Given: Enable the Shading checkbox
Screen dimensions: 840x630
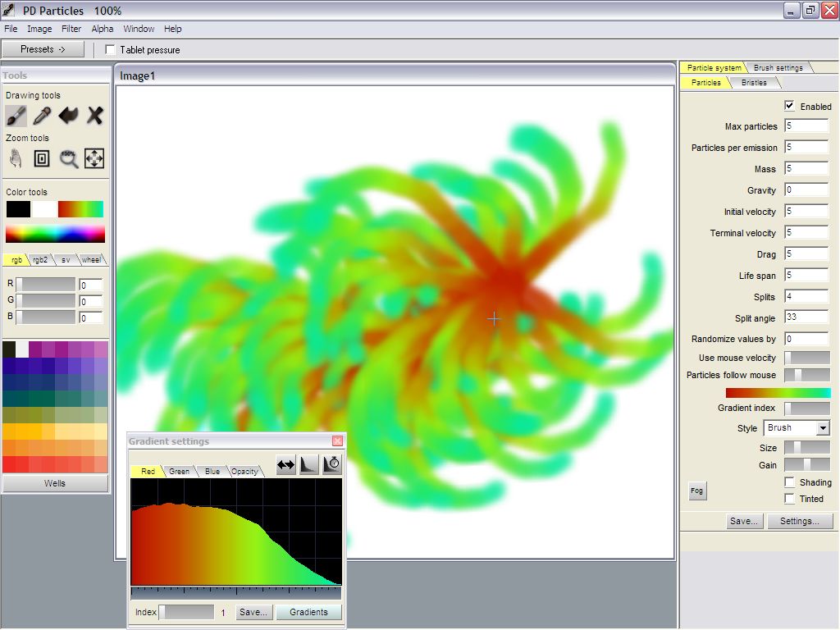Looking at the screenshot, I should [789, 482].
